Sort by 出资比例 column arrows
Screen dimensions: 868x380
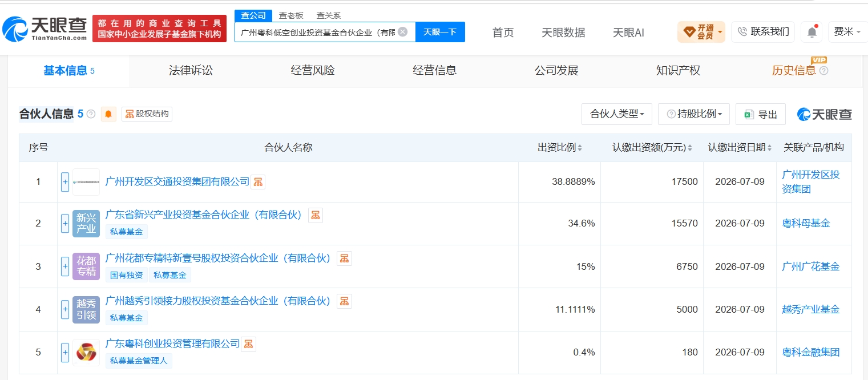(580, 148)
